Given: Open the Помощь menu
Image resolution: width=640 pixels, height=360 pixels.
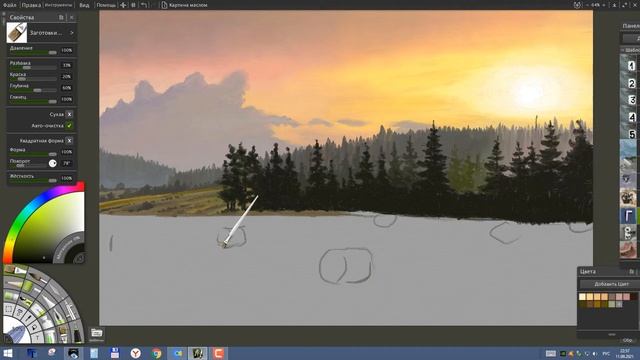Looking at the screenshot, I should click(x=106, y=5).
